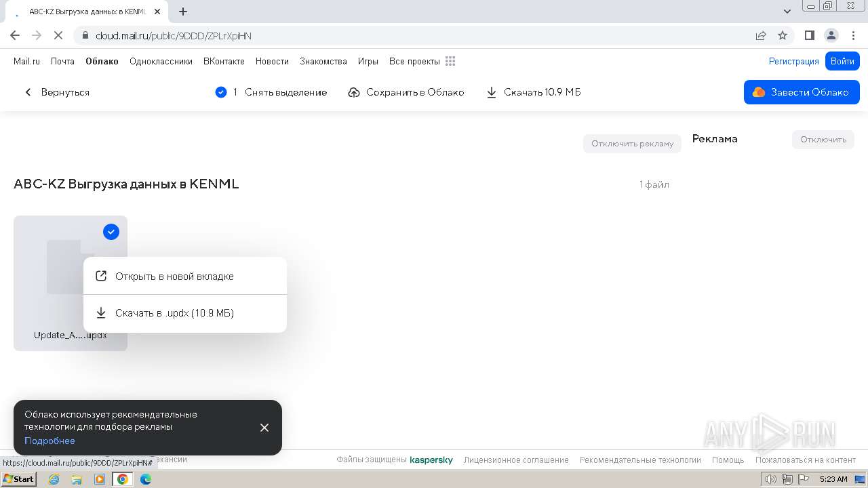Open ВКонтакте link
The width and height of the screenshot is (868, 488).
(x=224, y=61)
